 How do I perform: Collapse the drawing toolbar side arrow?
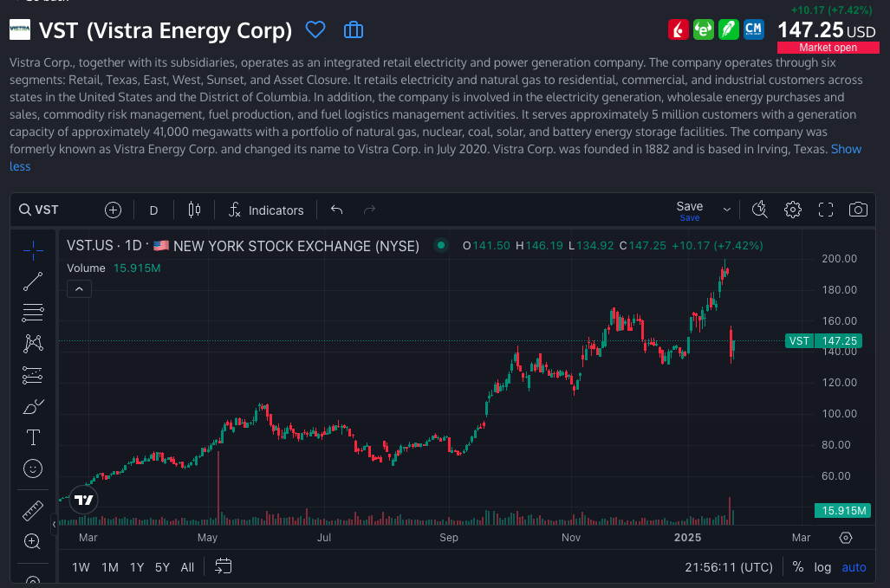click(54, 525)
